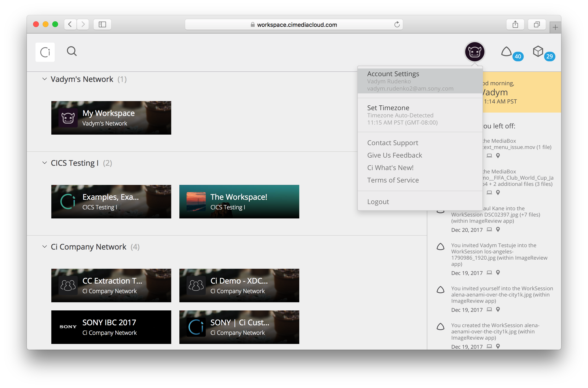Click bell icon beside 'created the WorkSession' activity

coord(440,326)
